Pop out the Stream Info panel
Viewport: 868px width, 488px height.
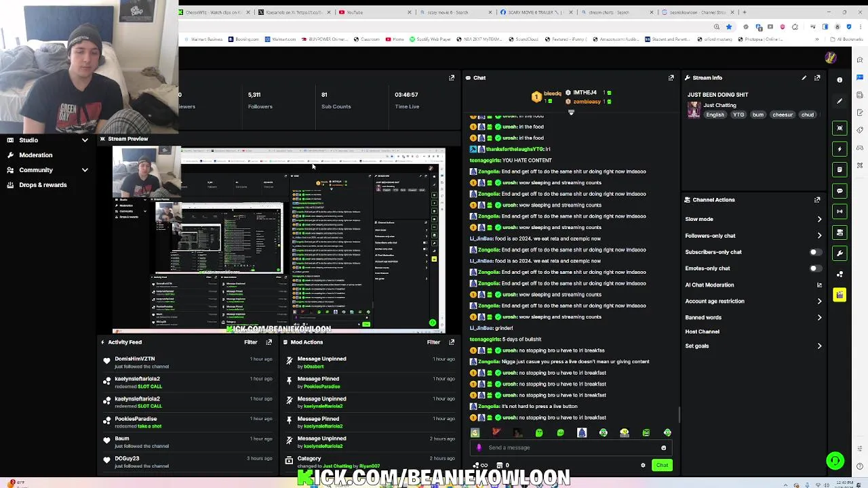point(817,78)
